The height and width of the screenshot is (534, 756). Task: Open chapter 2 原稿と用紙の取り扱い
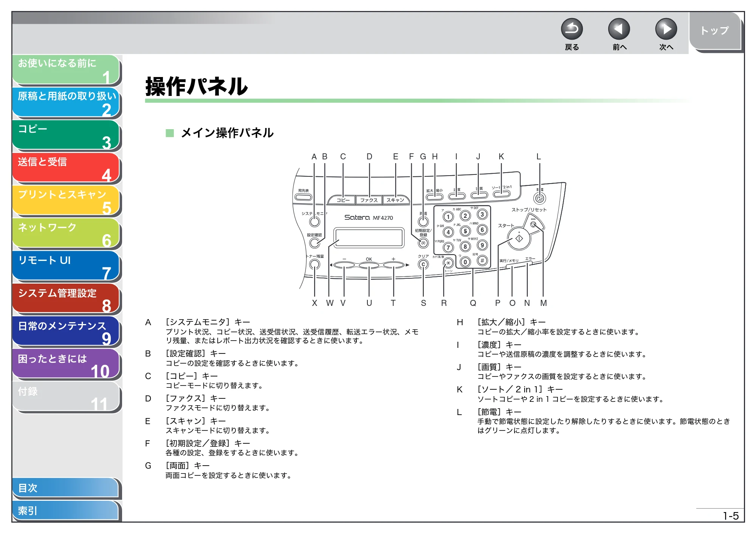coord(66,102)
